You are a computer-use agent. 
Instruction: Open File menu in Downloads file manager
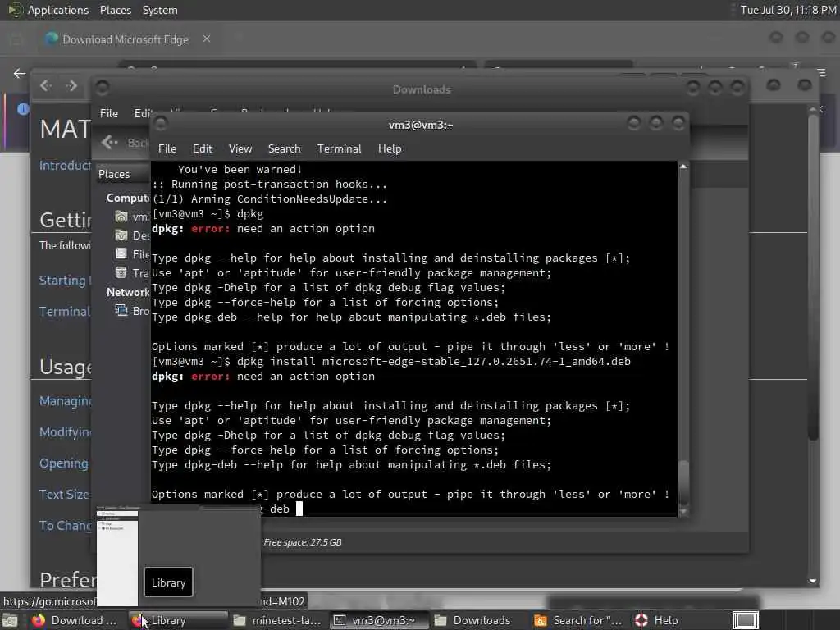(x=109, y=113)
